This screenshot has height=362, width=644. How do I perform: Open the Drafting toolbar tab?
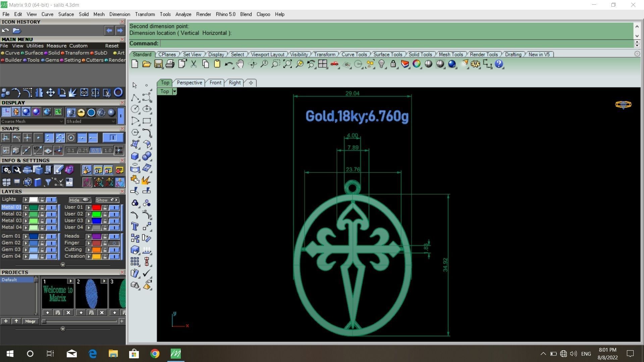(513, 54)
